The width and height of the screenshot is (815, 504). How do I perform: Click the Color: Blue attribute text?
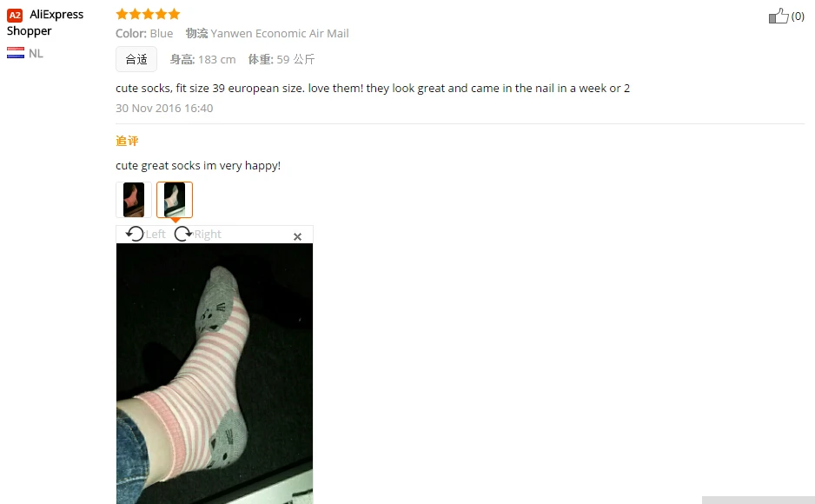(x=144, y=33)
